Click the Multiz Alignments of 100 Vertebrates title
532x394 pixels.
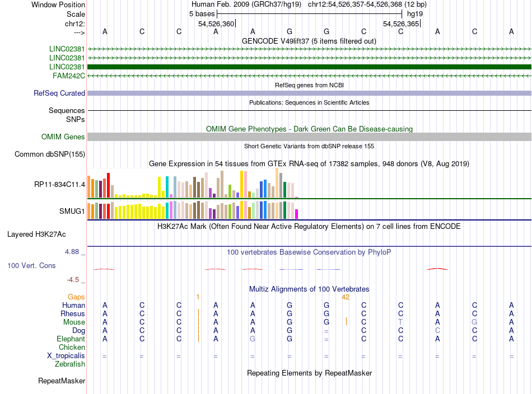tap(309, 289)
